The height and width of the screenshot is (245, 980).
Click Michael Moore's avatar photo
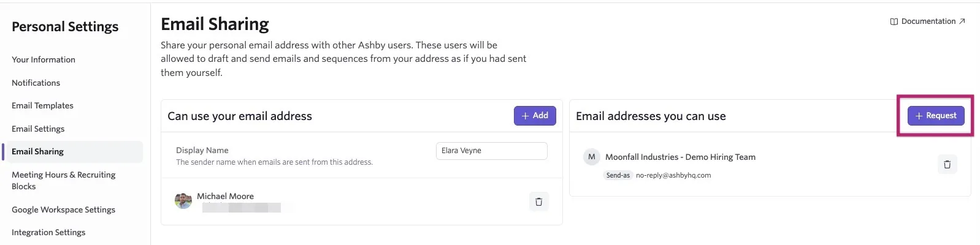(183, 200)
